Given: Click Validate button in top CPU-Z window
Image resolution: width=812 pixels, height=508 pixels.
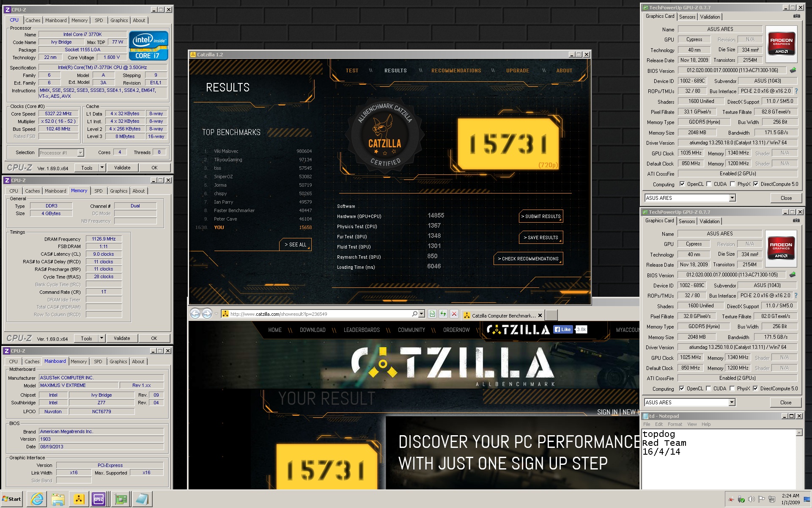Looking at the screenshot, I should 122,168.
